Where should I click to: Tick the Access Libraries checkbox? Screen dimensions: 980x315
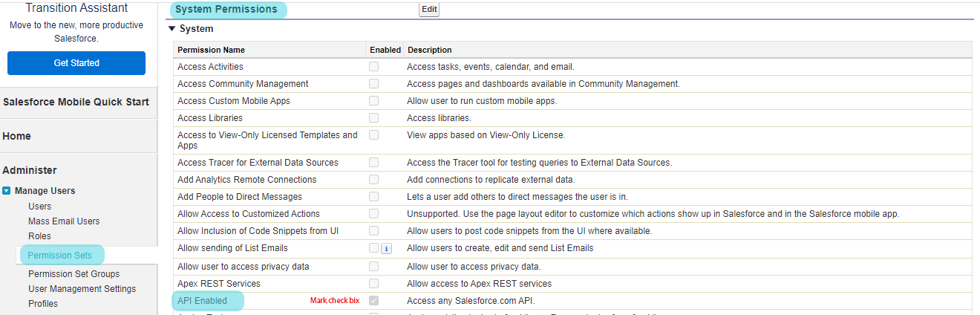tap(374, 118)
